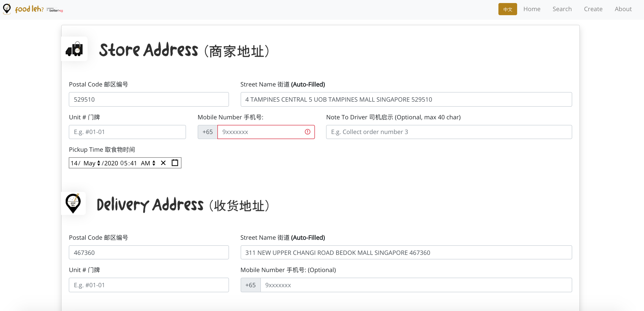Image resolution: width=644 pixels, height=311 pixels.
Task: Go to the Search page
Action: point(562,9)
